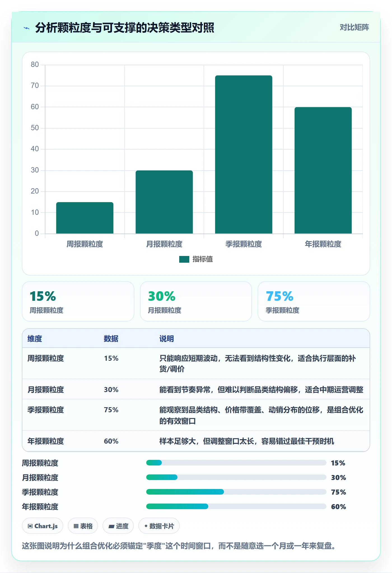Click the description starting 能观察到品类结构
Image resolution: width=392 pixels, height=573 pixels.
click(261, 415)
